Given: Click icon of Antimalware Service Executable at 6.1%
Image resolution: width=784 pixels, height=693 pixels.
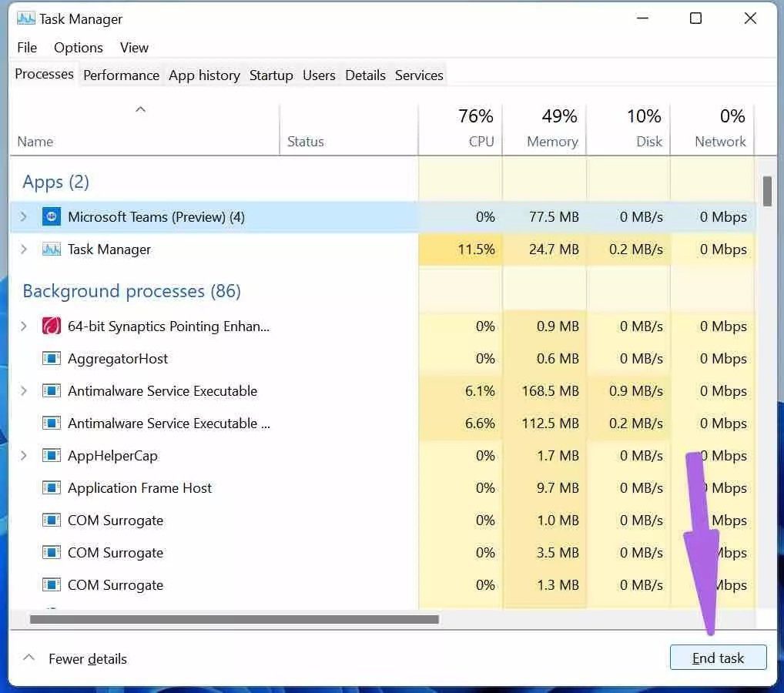Looking at the screenshot, I should point(52,390).
